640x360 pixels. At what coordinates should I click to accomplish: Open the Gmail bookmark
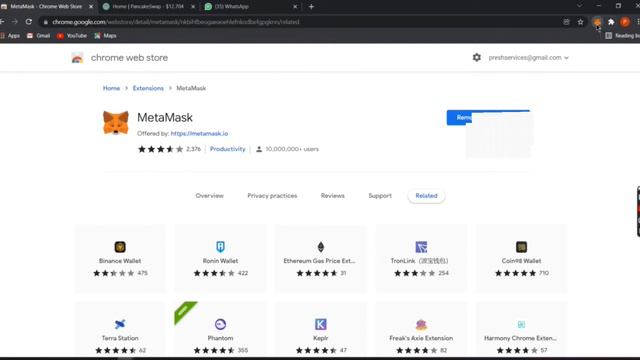[x=38, y=36]
